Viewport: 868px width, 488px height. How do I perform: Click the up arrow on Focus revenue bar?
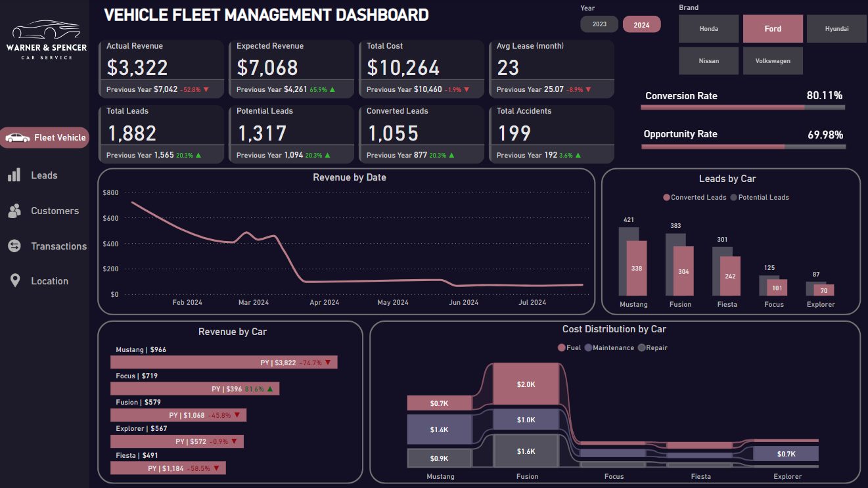271,389
